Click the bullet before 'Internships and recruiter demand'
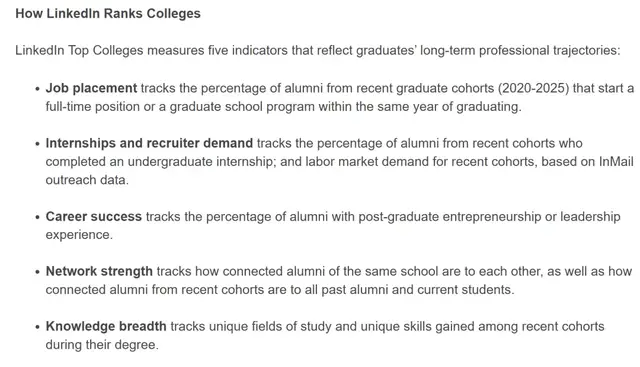The width and height of the screenshot is (640, 367). pyautogui.click(x=38, y=144)
